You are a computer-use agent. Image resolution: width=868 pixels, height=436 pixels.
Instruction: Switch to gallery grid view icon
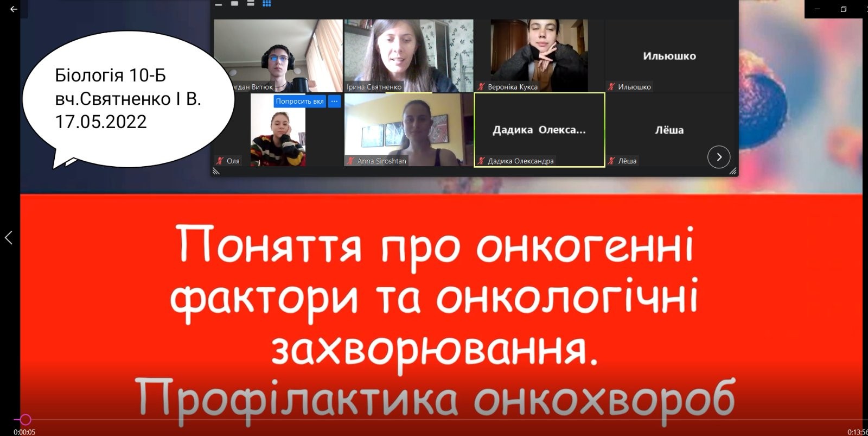(267, 3)
